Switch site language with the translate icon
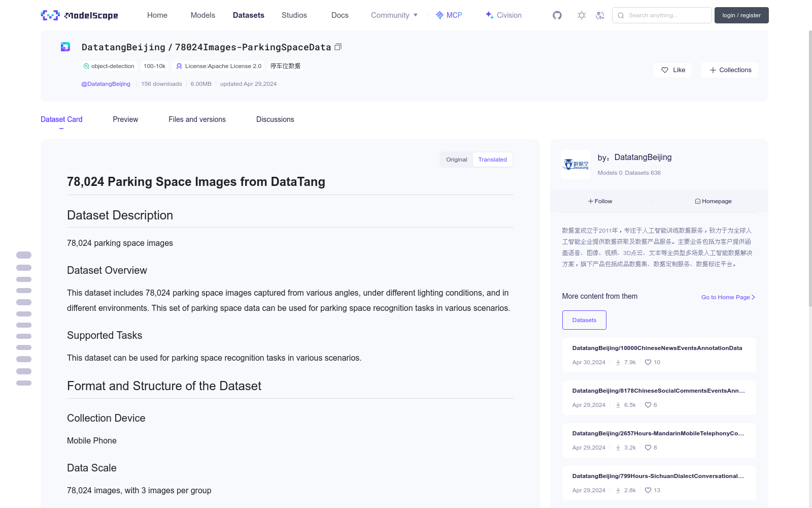Screen dimensions: 812x508 click(x=600, y=15)
